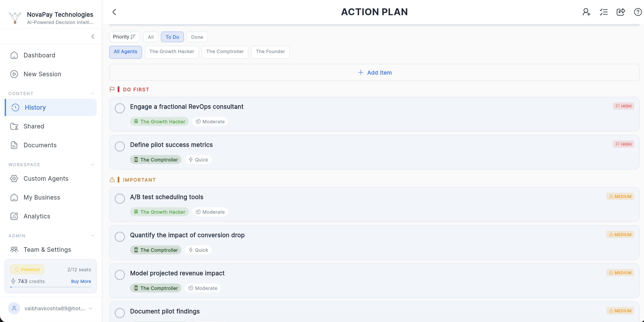Viewport: 644px width, 322px height.
Task: Open the task list view icon
Action: (604, 12)
